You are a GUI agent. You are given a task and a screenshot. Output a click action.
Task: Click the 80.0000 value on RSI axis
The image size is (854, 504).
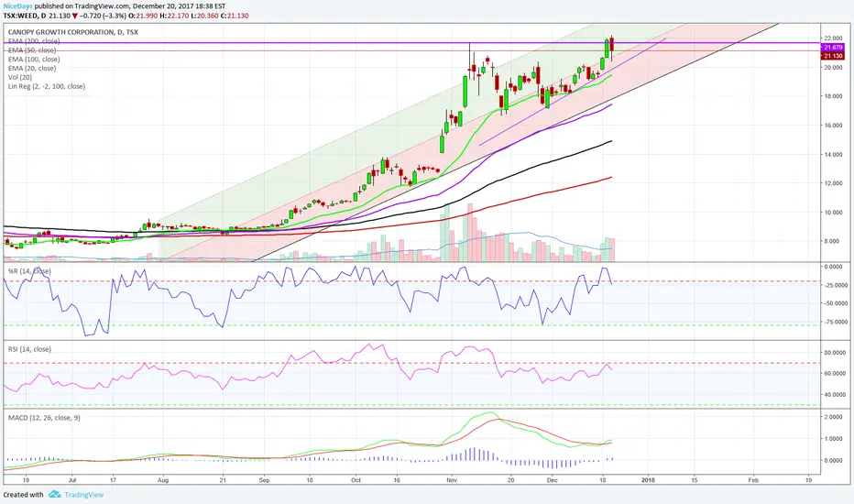tap(836, 353)
